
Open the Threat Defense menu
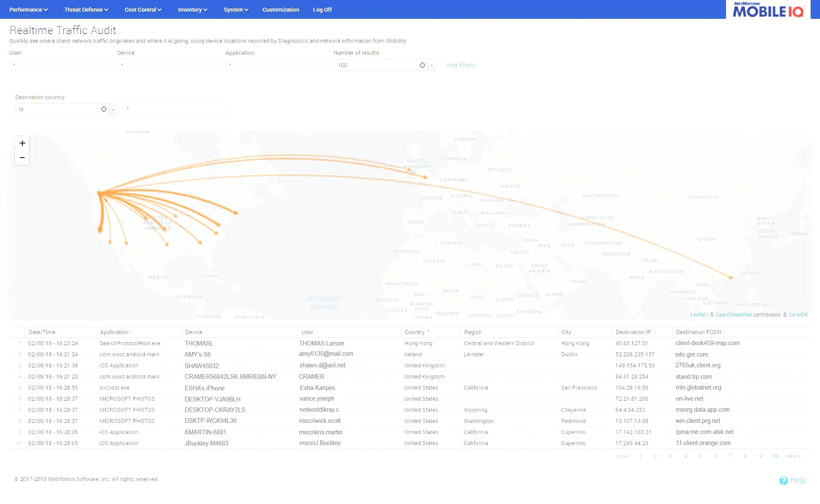[85, 9]
